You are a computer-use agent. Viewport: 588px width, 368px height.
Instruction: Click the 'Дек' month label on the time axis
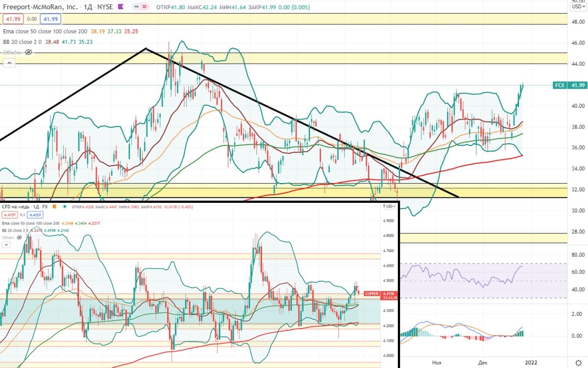(x=483, y=362)
